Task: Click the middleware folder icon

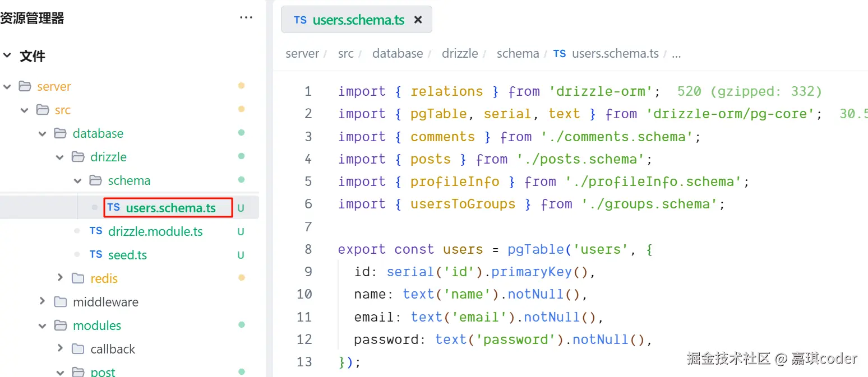Action: click(61, 302)
